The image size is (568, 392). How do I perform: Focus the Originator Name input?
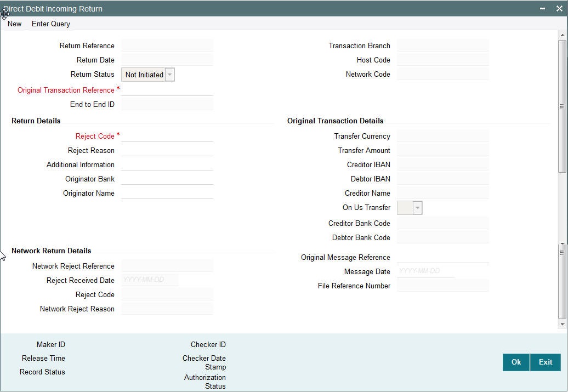167,193
